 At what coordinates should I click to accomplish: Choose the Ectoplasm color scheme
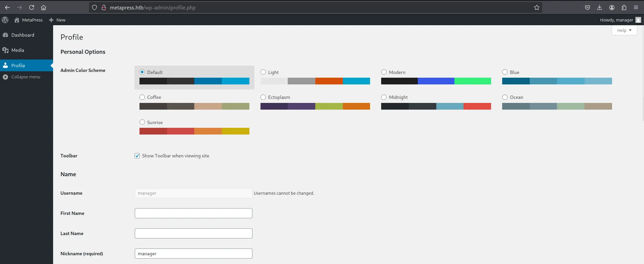point(263,97)
